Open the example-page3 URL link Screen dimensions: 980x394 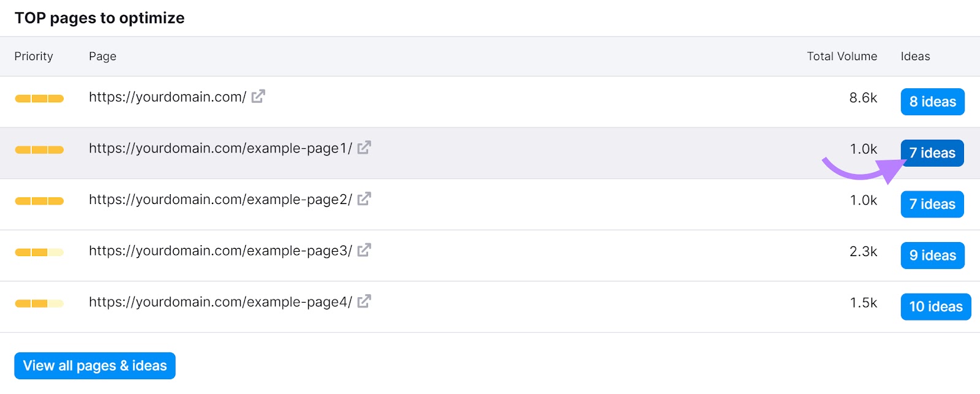coord(221,251)
